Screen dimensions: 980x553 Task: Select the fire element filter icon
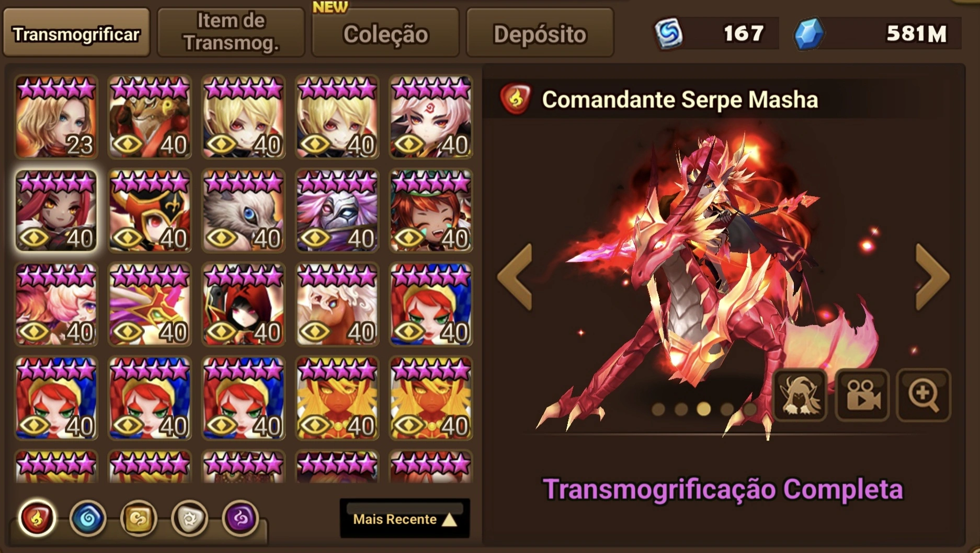(x=37, y=518)
